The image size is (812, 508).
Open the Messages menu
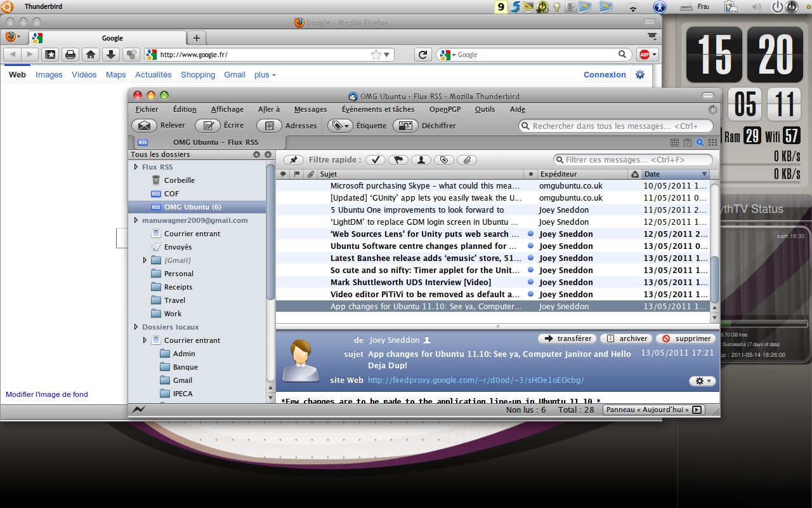[310, 109]
